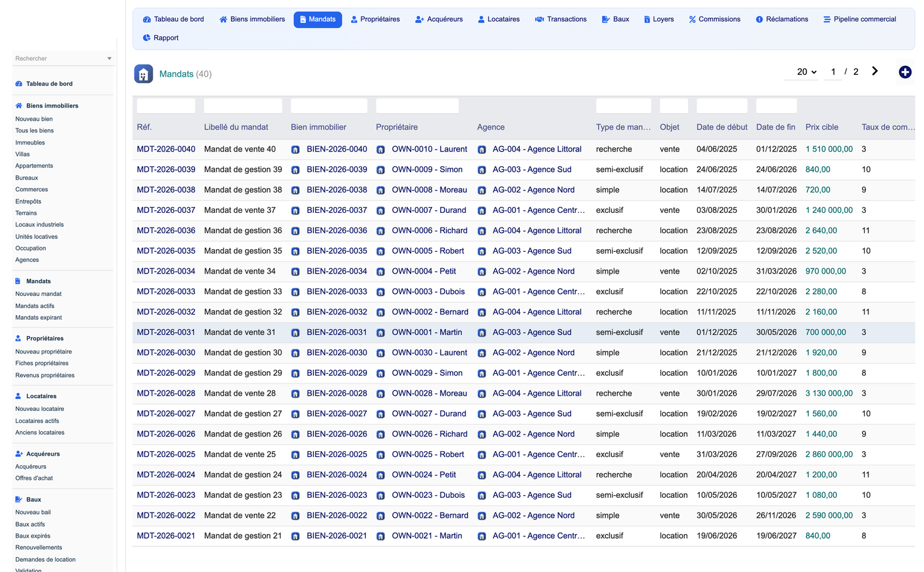
Task: Click sidebar link Nouveau mandat
Action: (38, 294)
